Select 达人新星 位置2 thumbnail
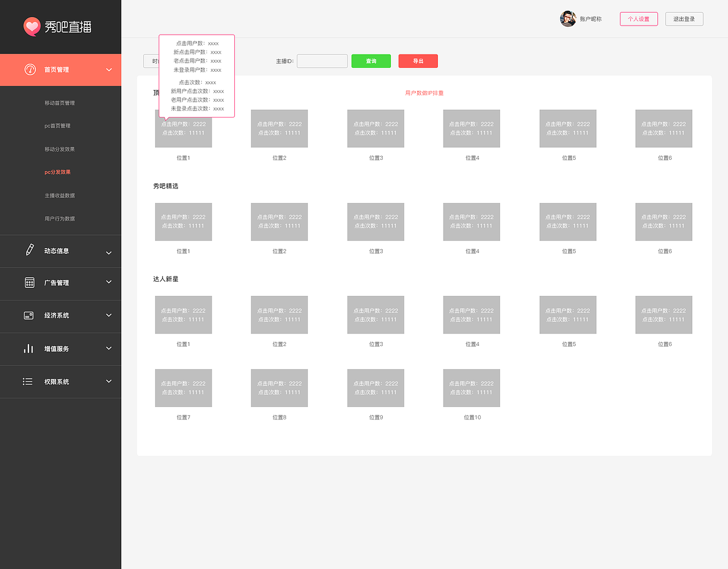The width and height of the screenshot is (728, 569). [279, 315]
